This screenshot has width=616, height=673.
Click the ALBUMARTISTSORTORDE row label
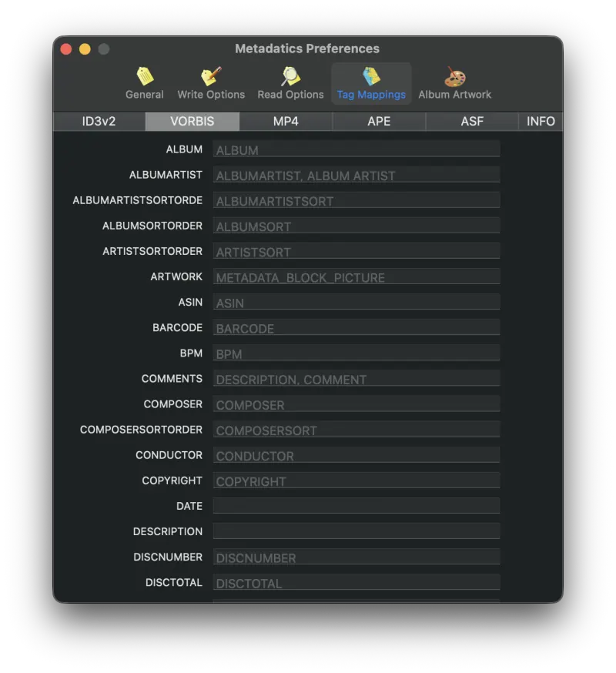[137, 200]
